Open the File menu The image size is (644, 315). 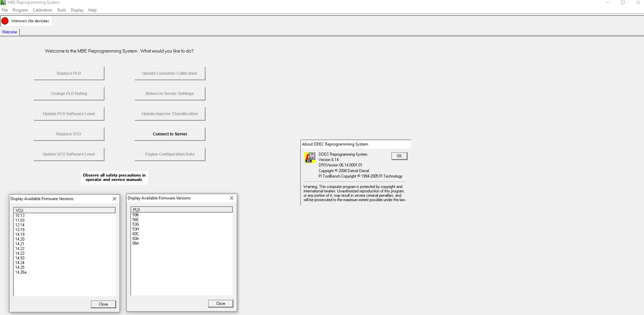click(5, 10)
